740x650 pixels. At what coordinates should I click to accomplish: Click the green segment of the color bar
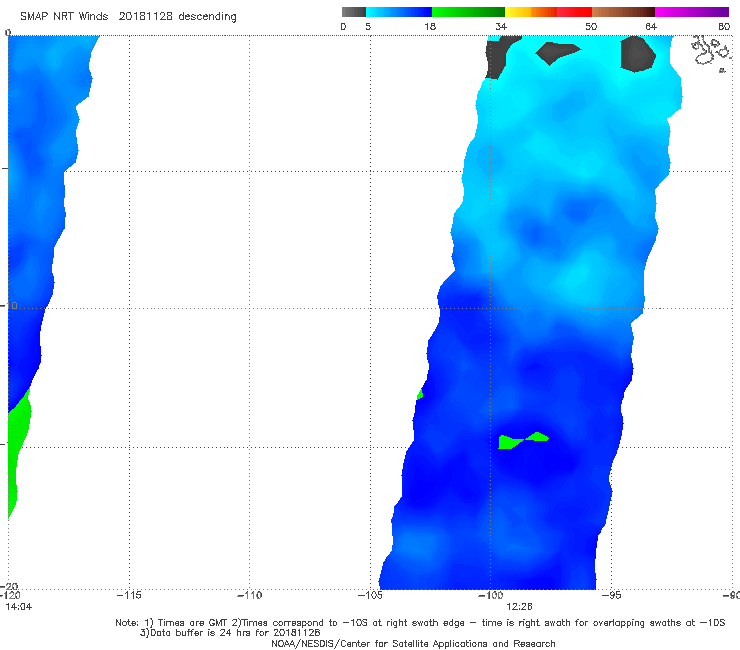pos(468,12)
